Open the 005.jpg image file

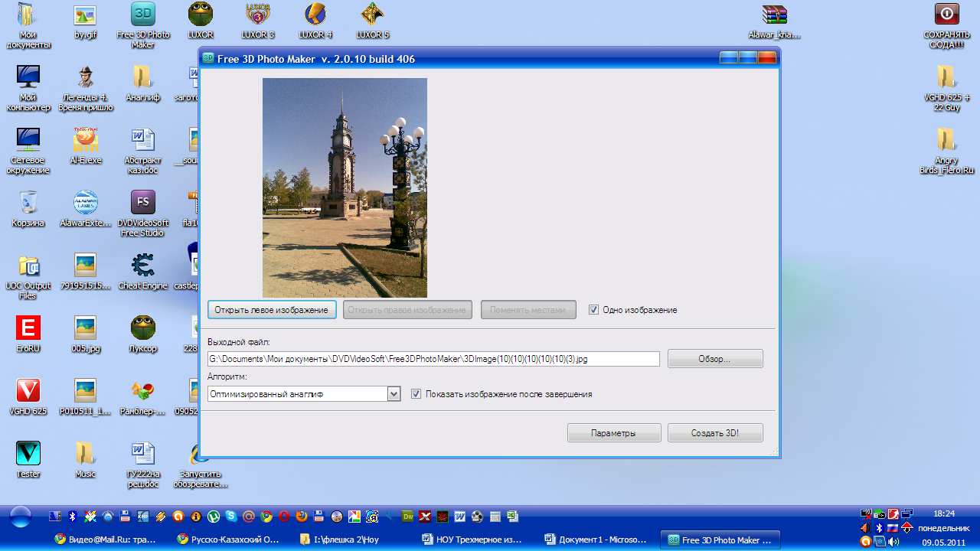coord(85,334)
